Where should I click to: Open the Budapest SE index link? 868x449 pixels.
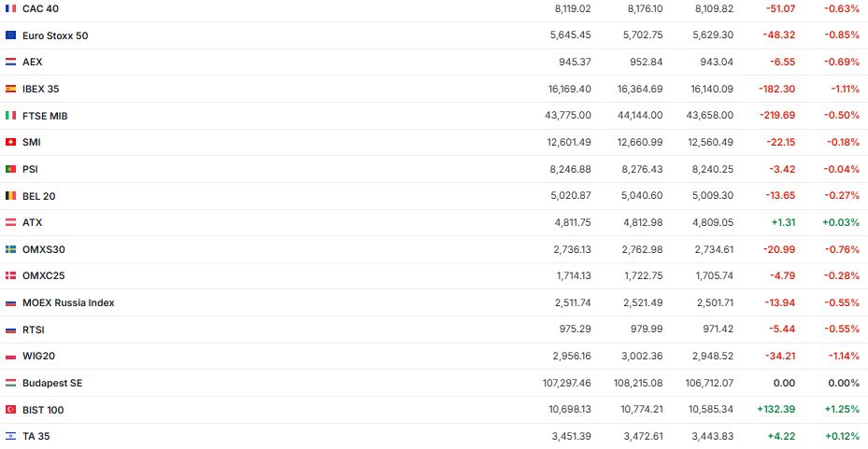pos(52,383)
